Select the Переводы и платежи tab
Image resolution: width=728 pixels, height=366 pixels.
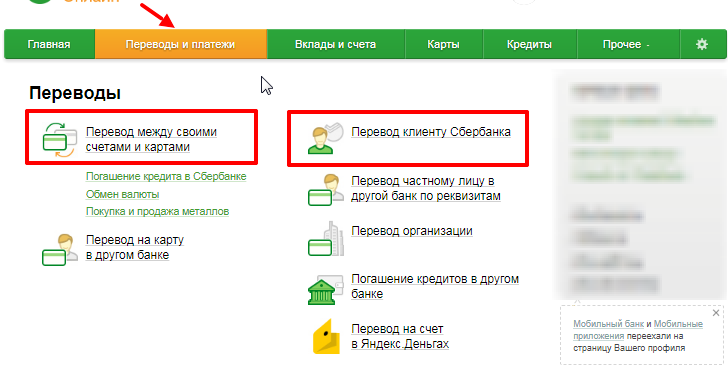pos(181,45)
